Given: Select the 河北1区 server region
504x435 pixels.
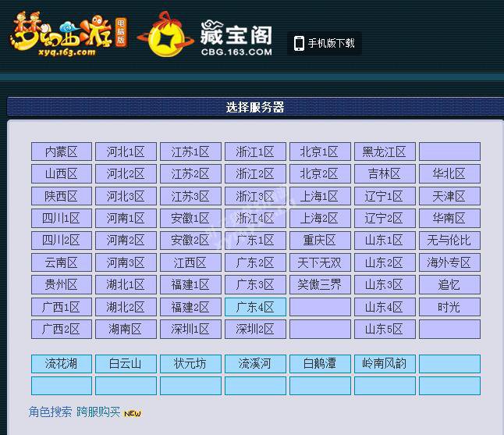Looking at the screenshot, I should [126, 152].
